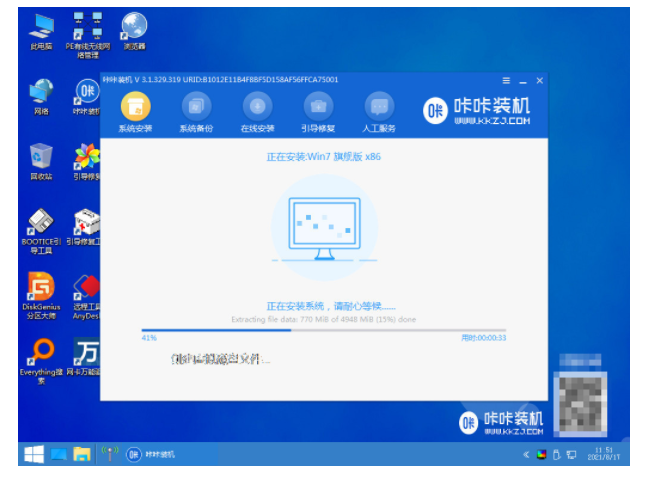Launch AnyDesk remote tool shortcut
Image resolution: width=656 pixels, height=480 pixels.
pyautogui.click(x=87, y=290)
